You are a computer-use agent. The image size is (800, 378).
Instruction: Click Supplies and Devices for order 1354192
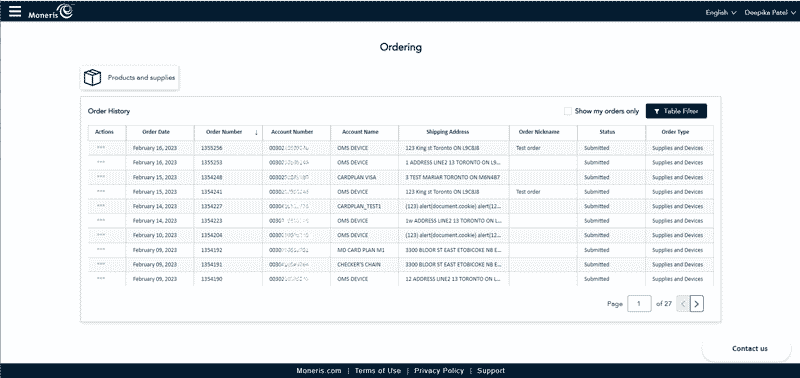(678, 250)
